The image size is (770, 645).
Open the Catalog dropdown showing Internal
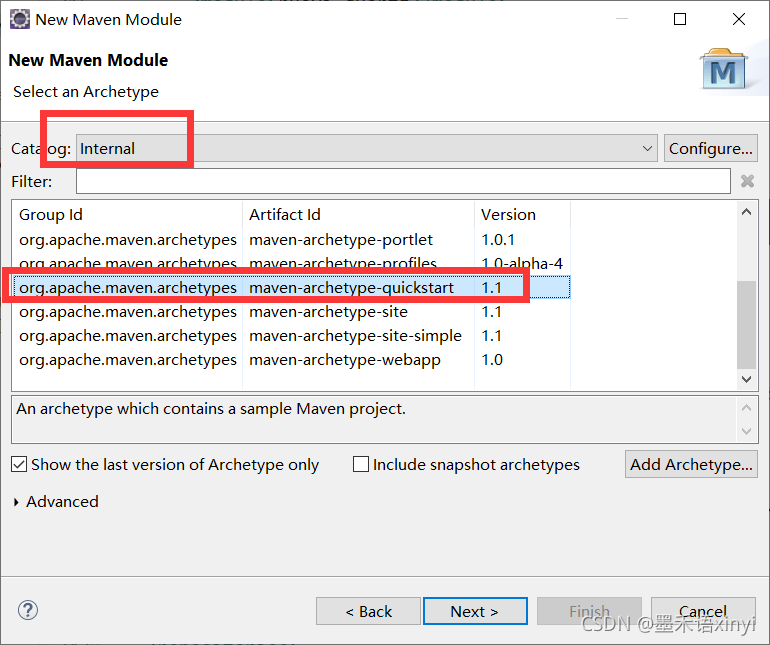367,148
